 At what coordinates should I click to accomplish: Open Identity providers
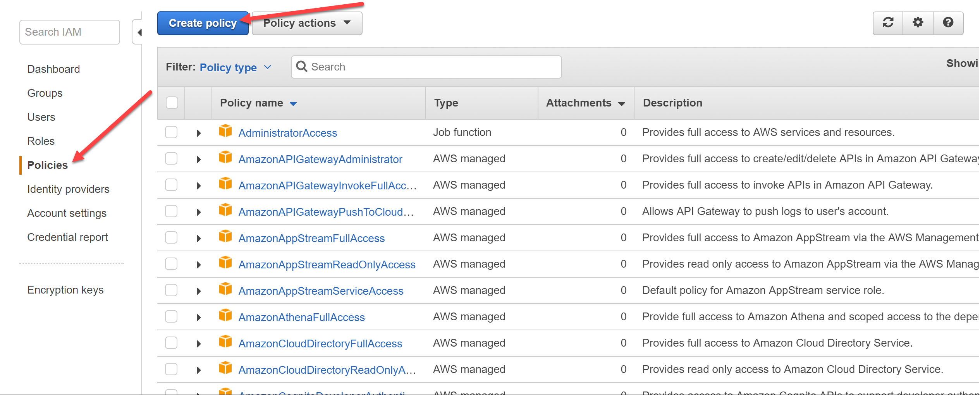pos(68,189)
